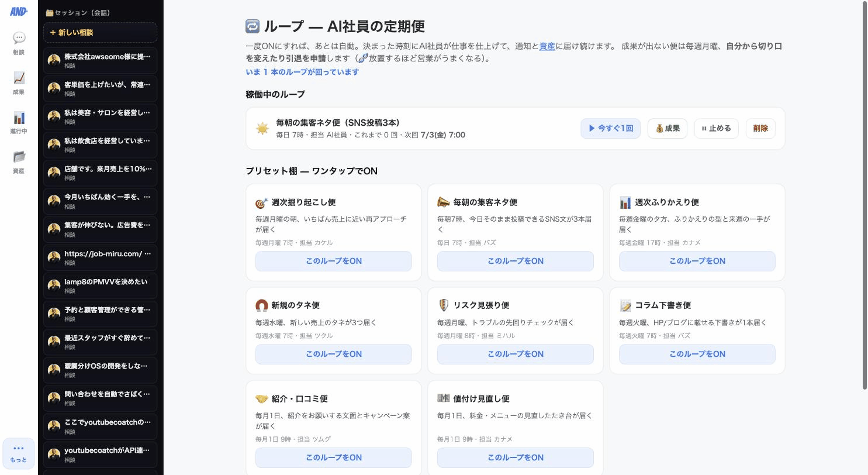Click 毎週月曜 7時・担当 カケル text

(x=294, y=243)
